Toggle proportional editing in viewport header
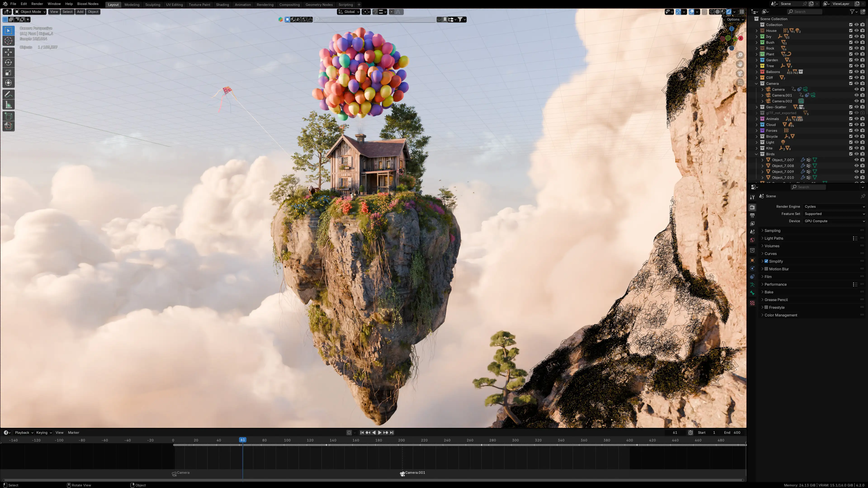 pos(392,12)
